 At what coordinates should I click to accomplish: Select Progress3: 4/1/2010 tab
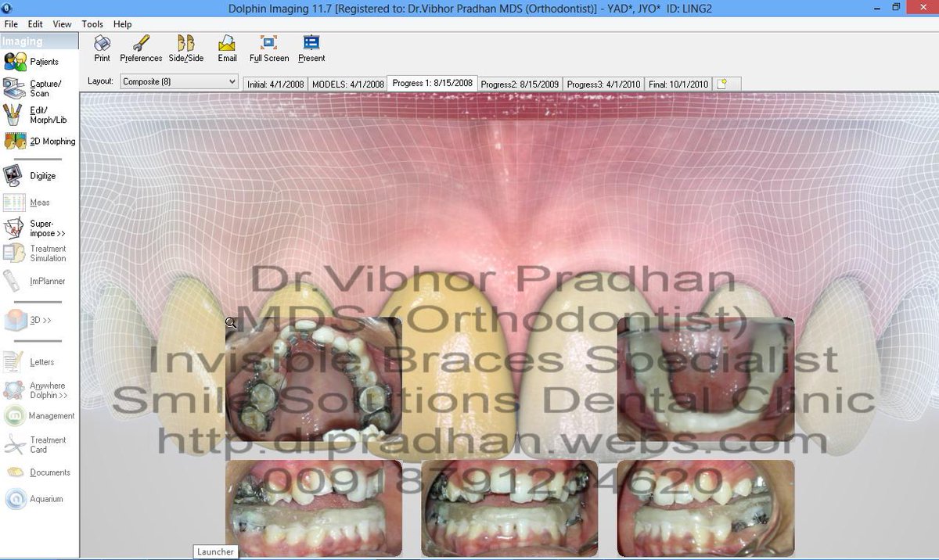(604, 84)
